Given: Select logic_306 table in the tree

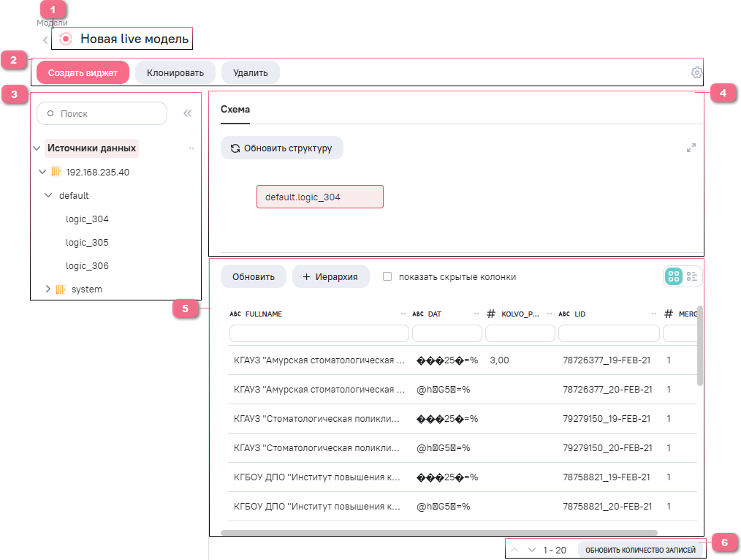Looking at the screenshot, I should (87, 265).
